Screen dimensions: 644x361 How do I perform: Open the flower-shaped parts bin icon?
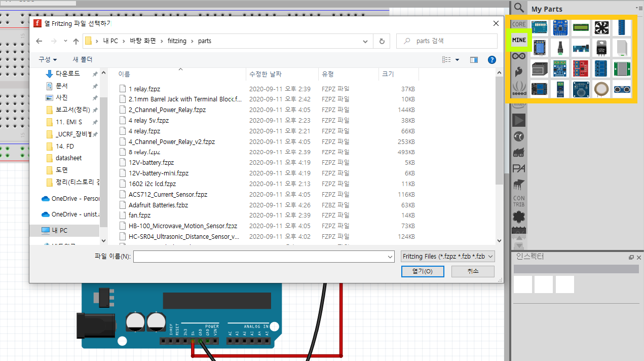pos(519,217)
